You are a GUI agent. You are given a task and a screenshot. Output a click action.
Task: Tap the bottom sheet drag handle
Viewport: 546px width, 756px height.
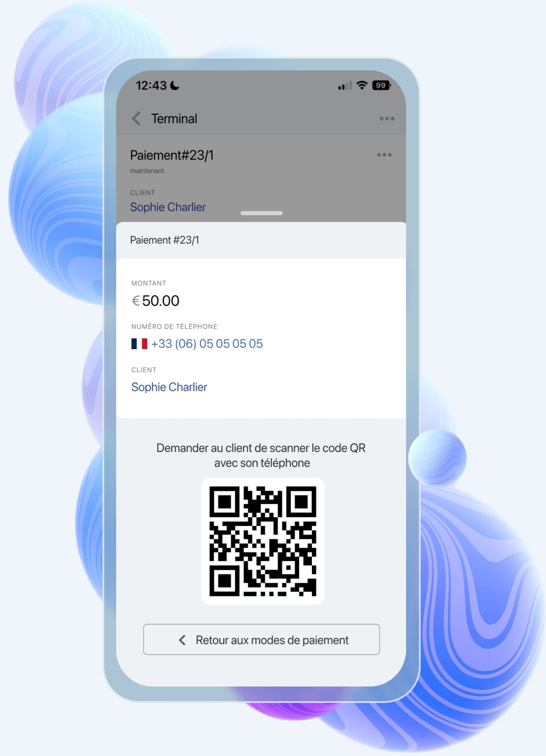(x=262, y=213)
